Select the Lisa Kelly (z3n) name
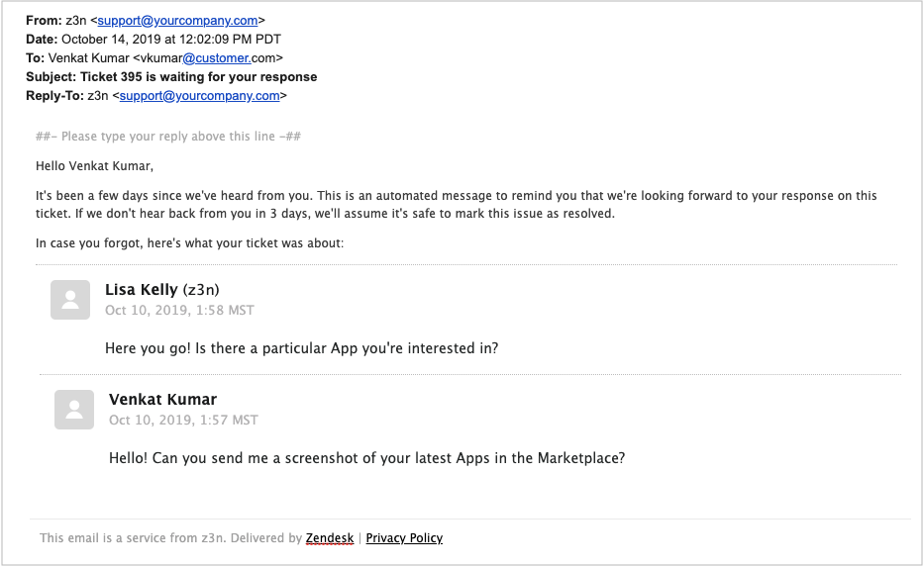This screenshot has height=568, width=924. coord(162,290)
